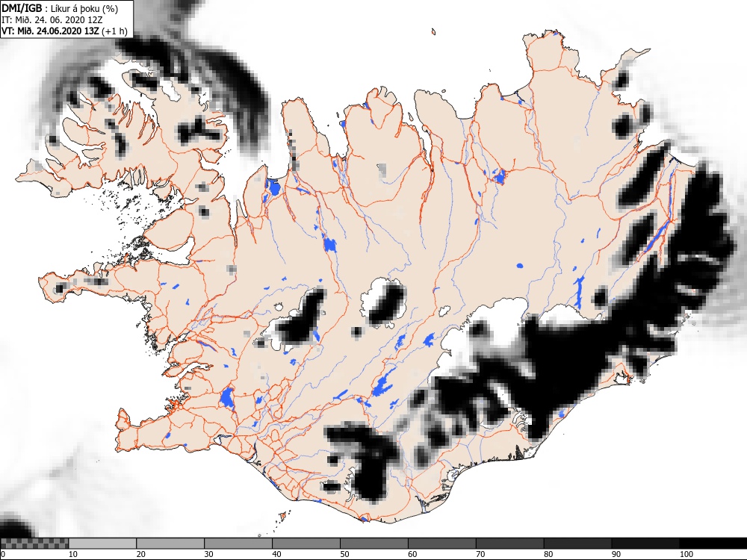
Task: Click the legend tick label '20'
Action: tap(141, 554)
